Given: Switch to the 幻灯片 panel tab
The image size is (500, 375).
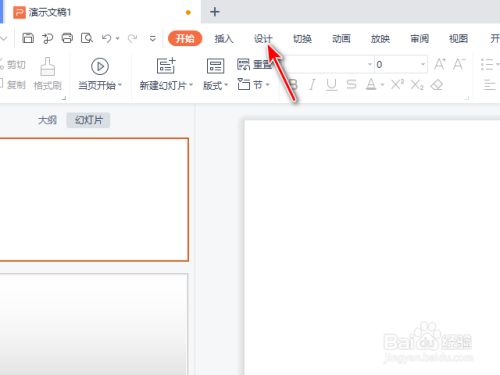Looking at the screenshot, I should (x=88, y=120).
